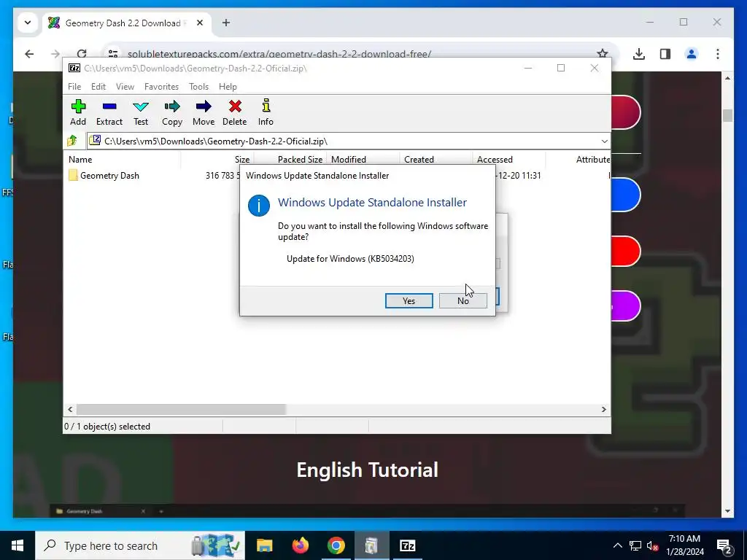Toggle the Chrome side panel icon
The width and height of the screenshot is (747, 560).
[x=665, y=54]
